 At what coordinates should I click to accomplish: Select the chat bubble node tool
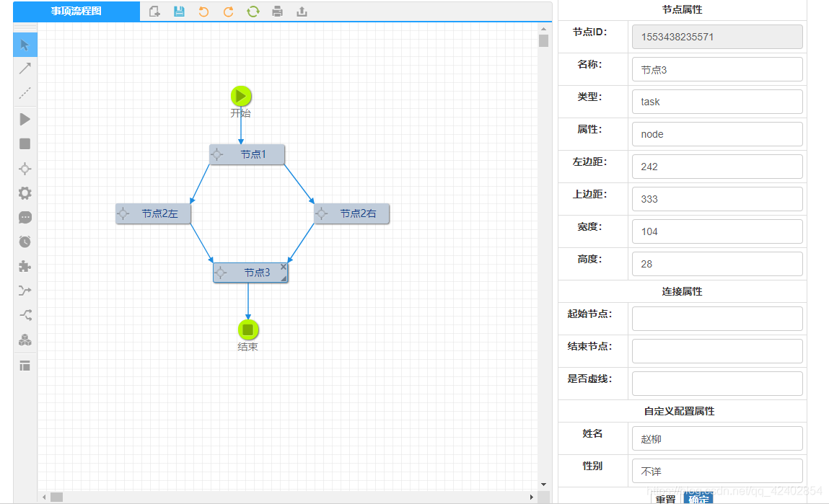pyautogui.click(x=25, y=218)
